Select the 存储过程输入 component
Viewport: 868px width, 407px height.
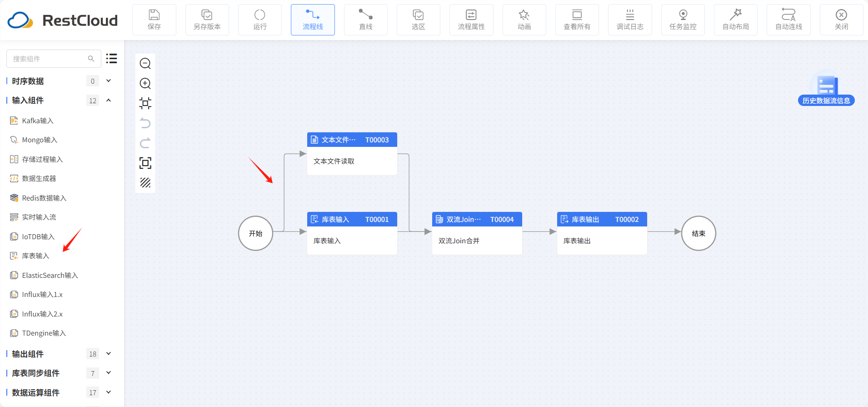tap(36, 159)
